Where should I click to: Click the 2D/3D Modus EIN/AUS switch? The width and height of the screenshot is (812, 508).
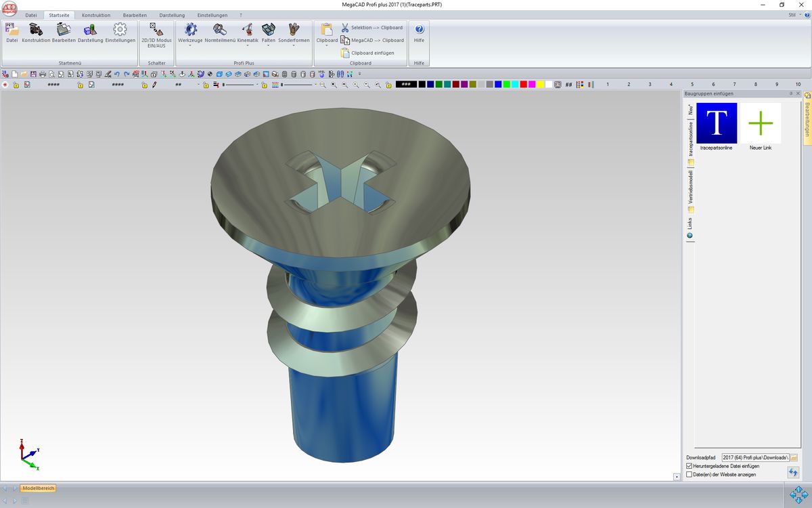point(156,33)
